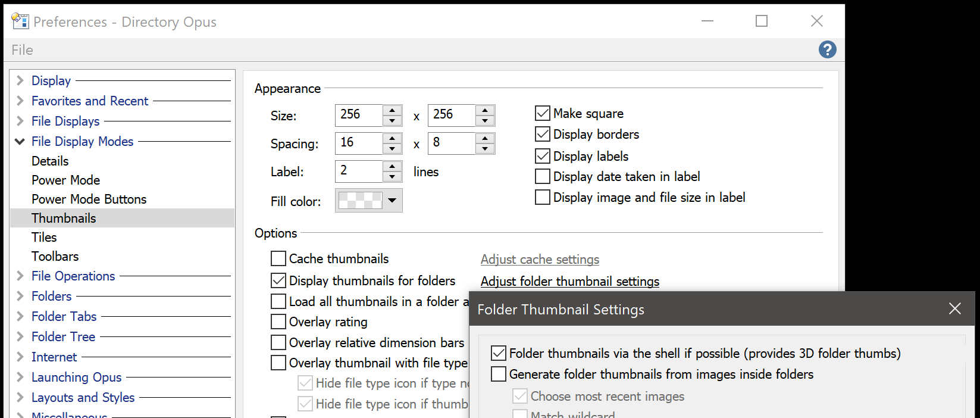
Task: Select the Details page
Action: point(50,161)
